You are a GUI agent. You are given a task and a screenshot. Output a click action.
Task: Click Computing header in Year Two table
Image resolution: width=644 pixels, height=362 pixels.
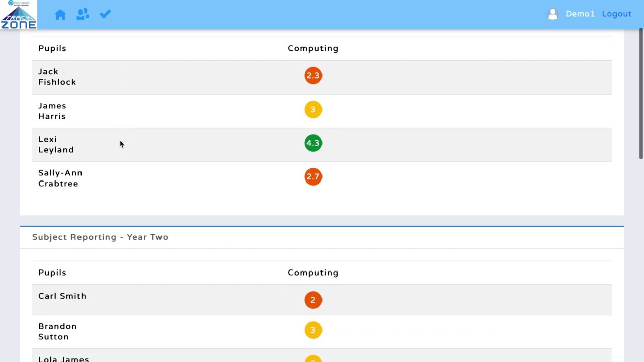point(313,273)
